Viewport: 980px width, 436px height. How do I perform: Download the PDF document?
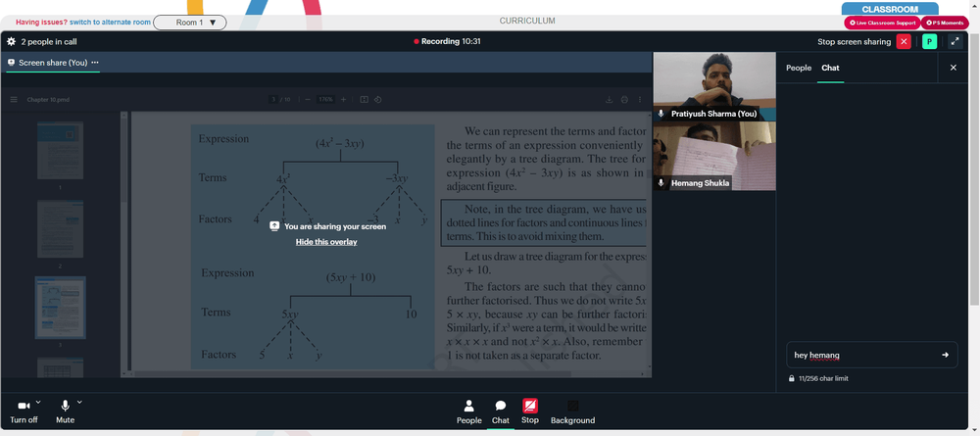pyautogui.click(x=609, y=99)
